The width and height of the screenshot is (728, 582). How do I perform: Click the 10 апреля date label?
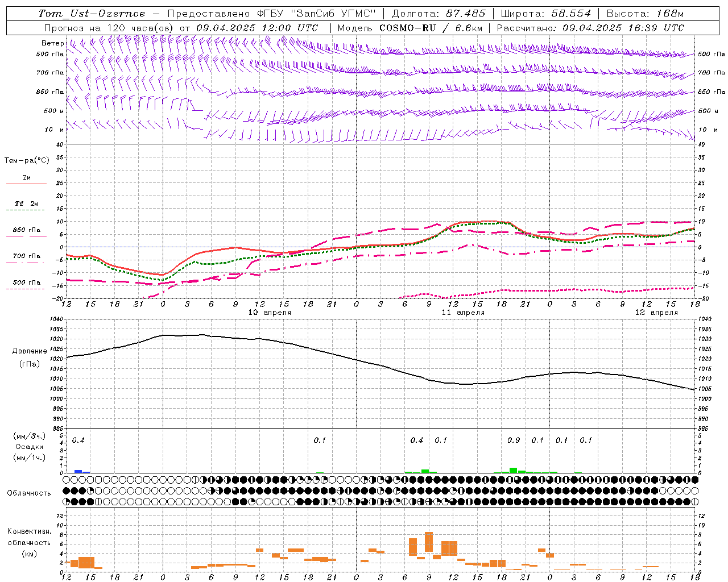click(x=270, y=313)
